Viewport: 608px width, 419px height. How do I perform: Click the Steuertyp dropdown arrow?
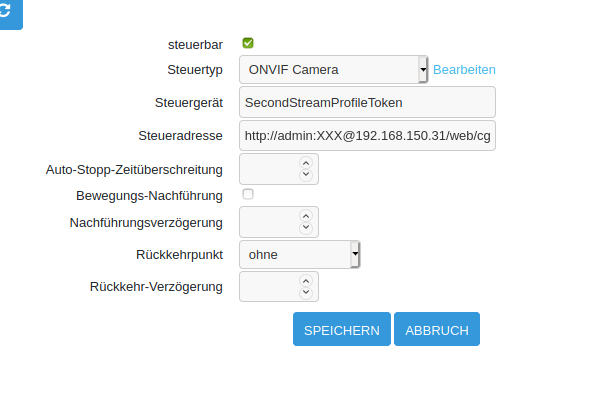423,70
